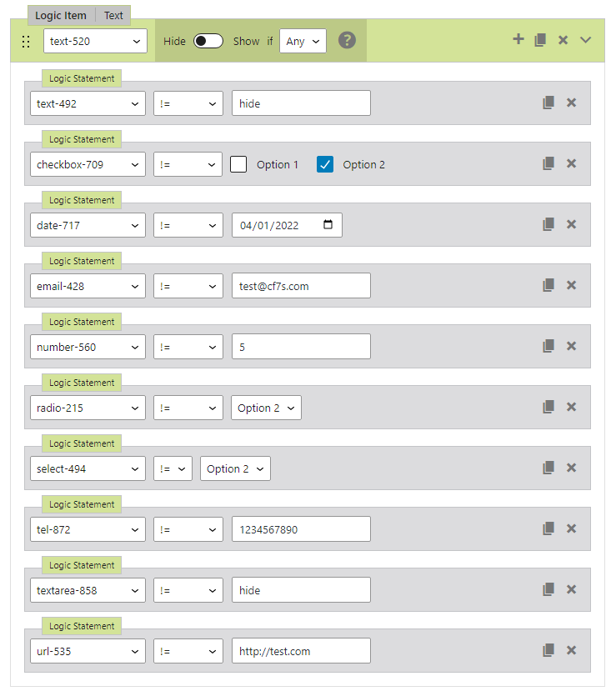The width and height of the screenshot is (616, 691).
Task: Open the date picker for date-717
Action: (328, 225)
